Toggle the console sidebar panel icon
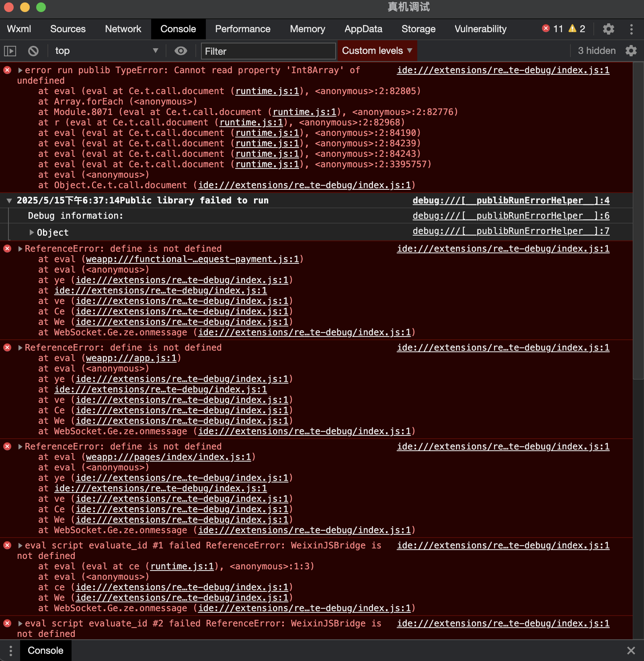This screenshot has width=644, height=661. [10, 51]
